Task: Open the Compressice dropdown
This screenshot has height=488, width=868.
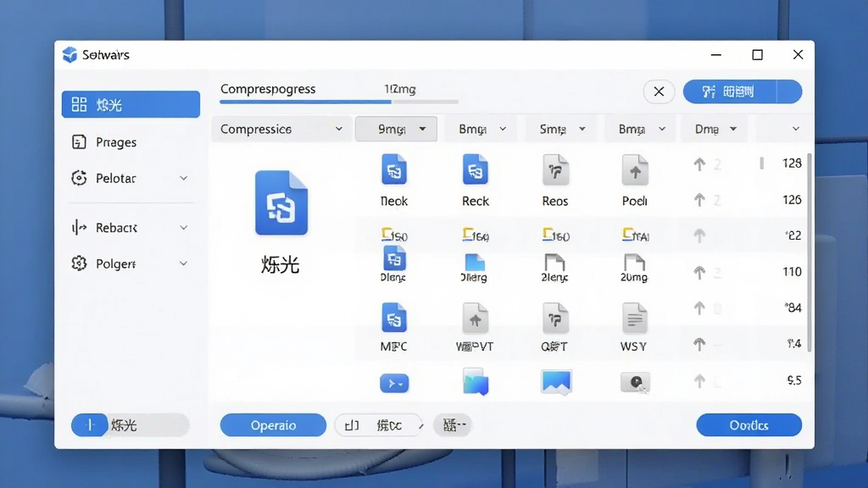Action: 281,129
